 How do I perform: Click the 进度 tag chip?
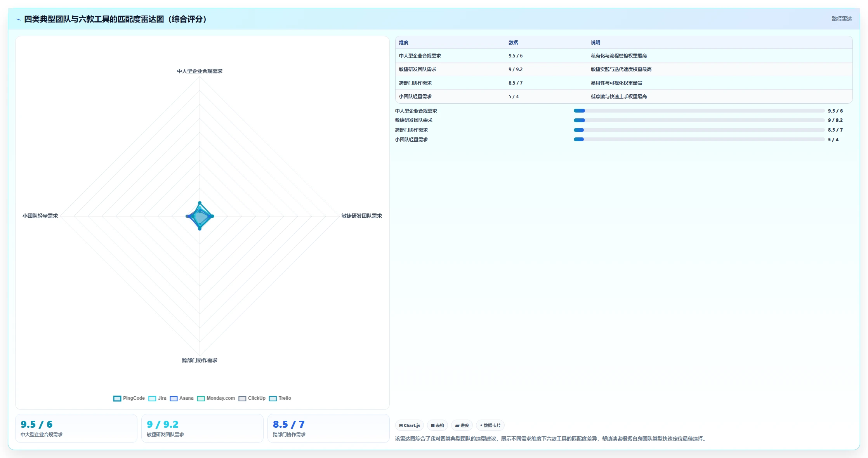point(462,425)
